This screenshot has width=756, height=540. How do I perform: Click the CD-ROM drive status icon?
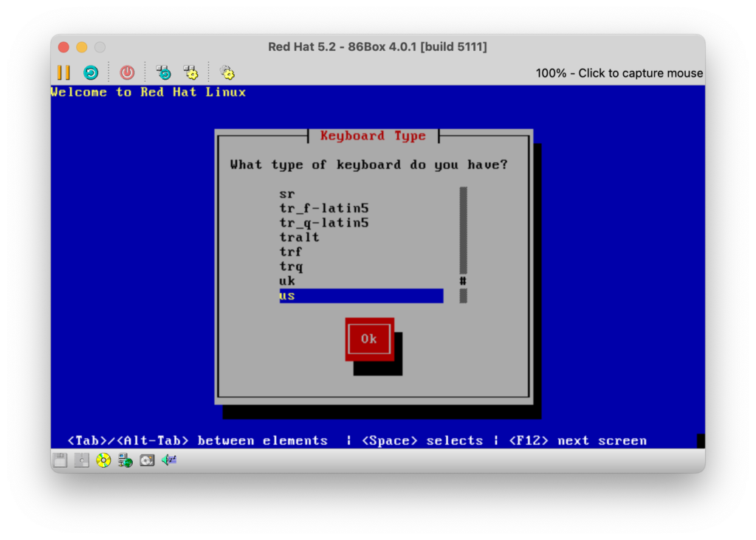(103, 460)
